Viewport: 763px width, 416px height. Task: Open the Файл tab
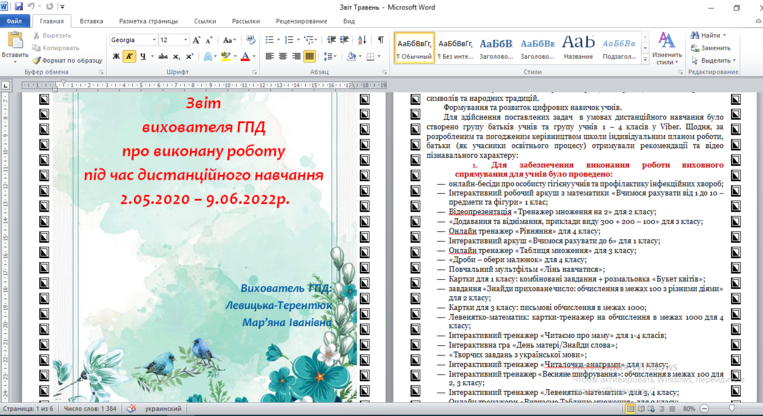(15, 21)
